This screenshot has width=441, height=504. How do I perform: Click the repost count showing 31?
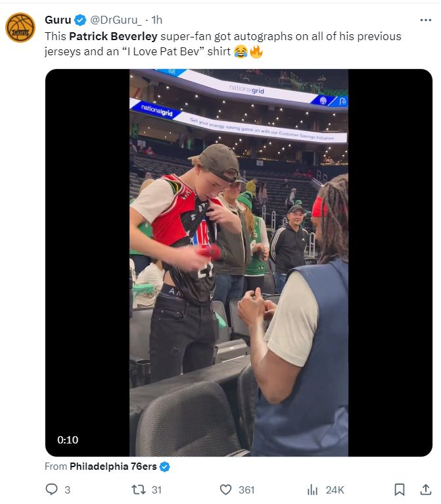[156, 490]
